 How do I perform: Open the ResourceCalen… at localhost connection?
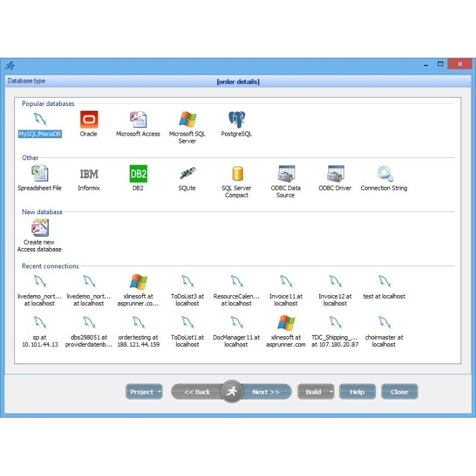(236, 290)
